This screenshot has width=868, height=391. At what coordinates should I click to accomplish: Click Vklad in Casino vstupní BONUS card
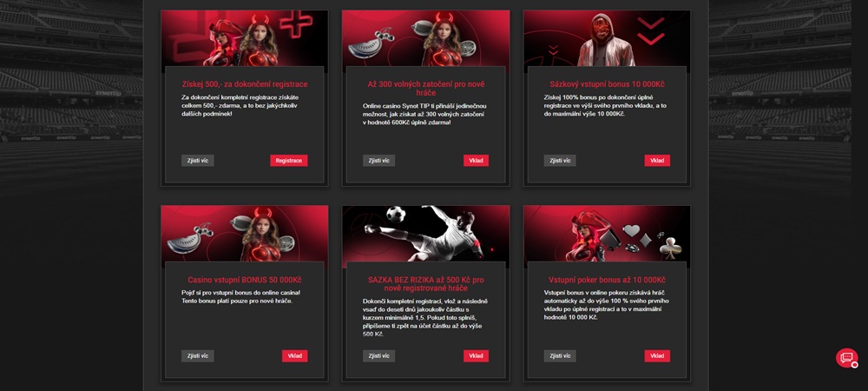click(294, 356)
